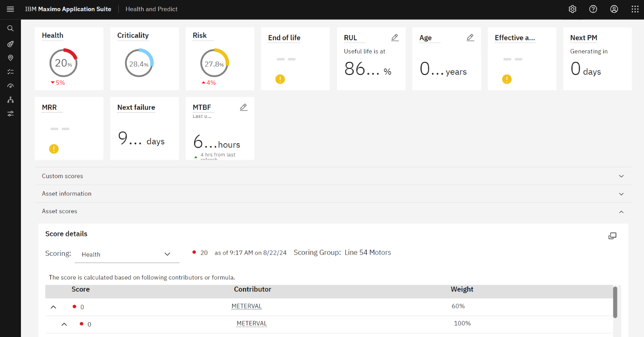
Task: Click the Health 20% gauge
Action: 64,63
